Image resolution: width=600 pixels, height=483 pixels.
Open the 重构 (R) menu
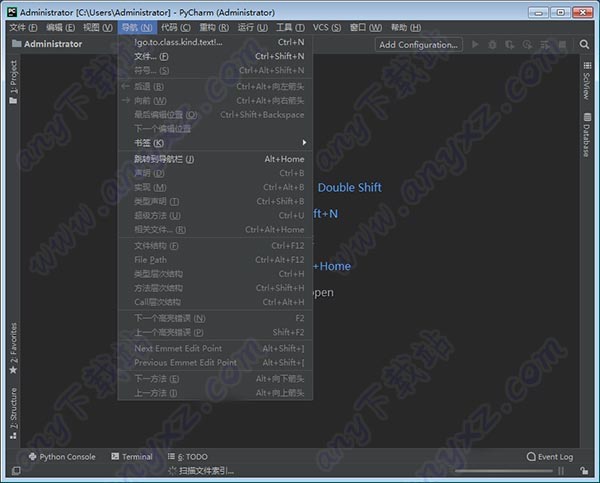click(214, 28)
